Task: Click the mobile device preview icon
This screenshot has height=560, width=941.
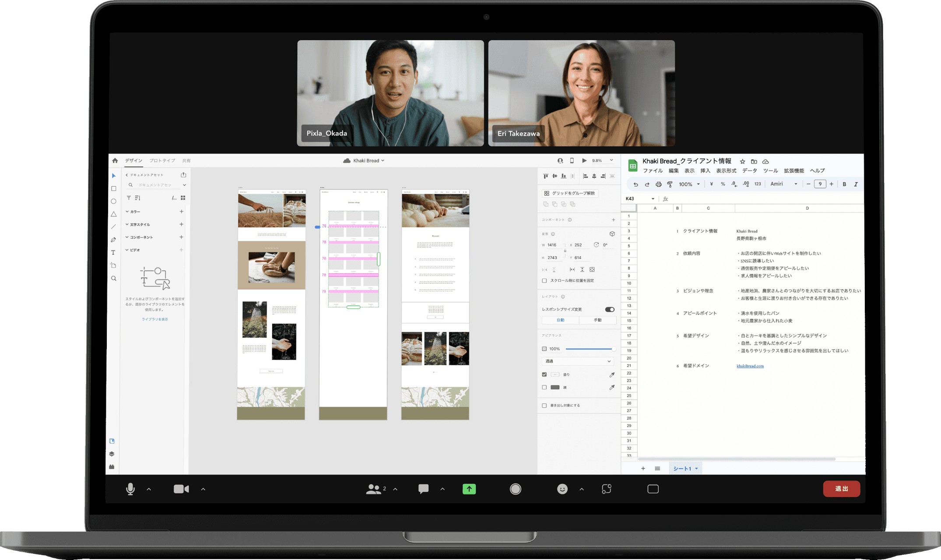Action: [x=572, y=161]
